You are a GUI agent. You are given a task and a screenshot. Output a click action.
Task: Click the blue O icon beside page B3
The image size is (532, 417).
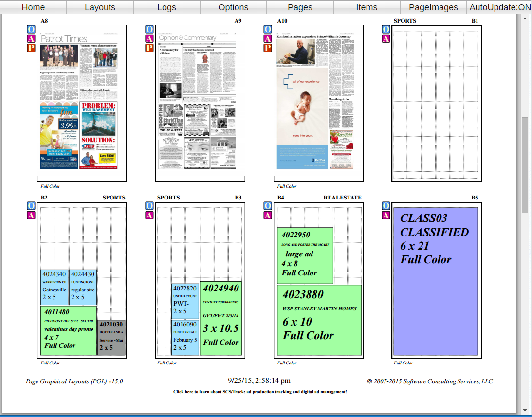coord(149,206)
